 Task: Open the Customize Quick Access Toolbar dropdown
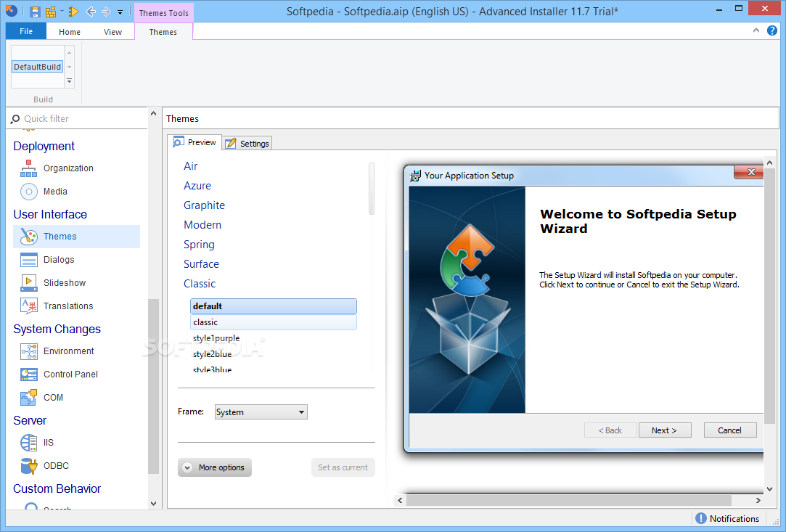point(120,12)
